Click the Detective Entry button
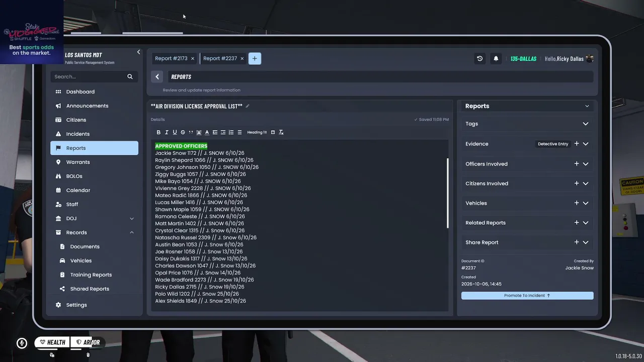The width and height of the screenshot is (644, 362). [553, 144]
